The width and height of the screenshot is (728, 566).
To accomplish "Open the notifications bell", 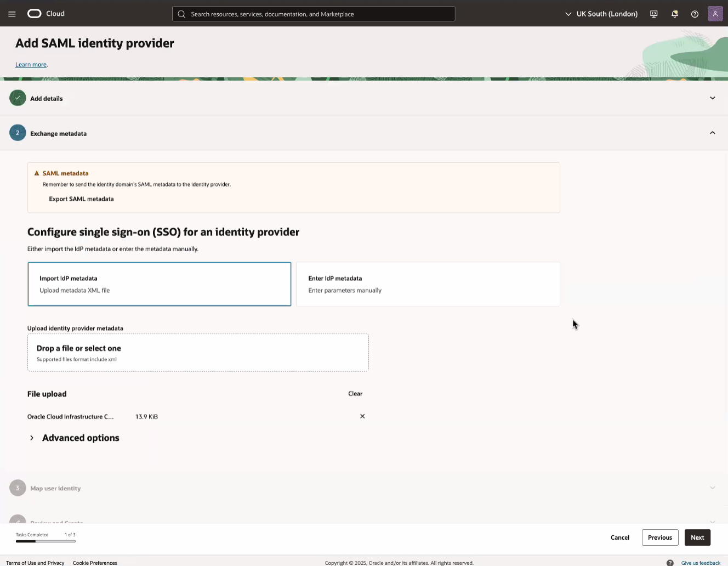I will 674,14.
